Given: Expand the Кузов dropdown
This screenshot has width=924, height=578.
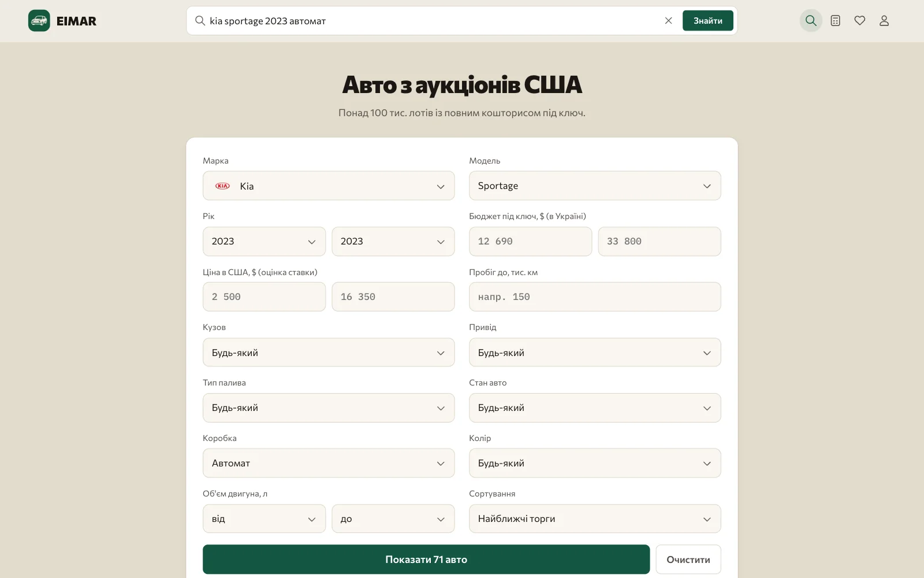Looking at the screenshot, I should pos(329,353).
